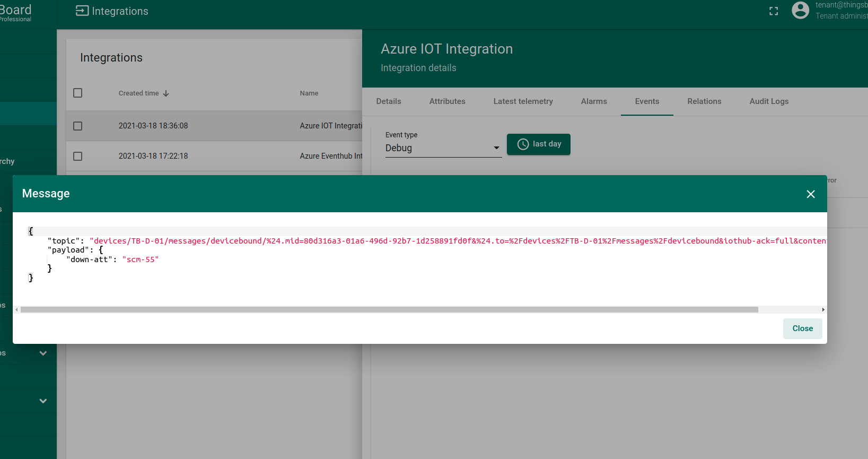The image size is (868, 459).
Task: Click the topic URL string in JSON
Action: 458,241
